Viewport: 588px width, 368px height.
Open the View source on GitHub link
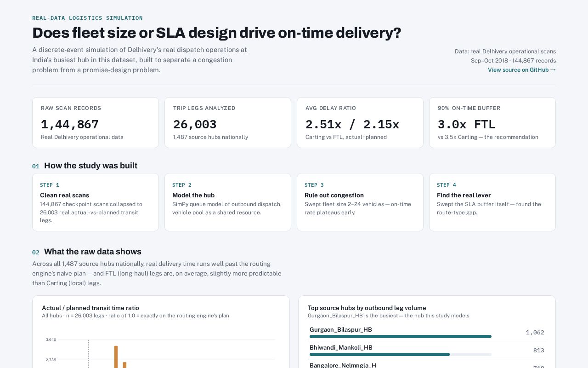(x=522, y=70)
